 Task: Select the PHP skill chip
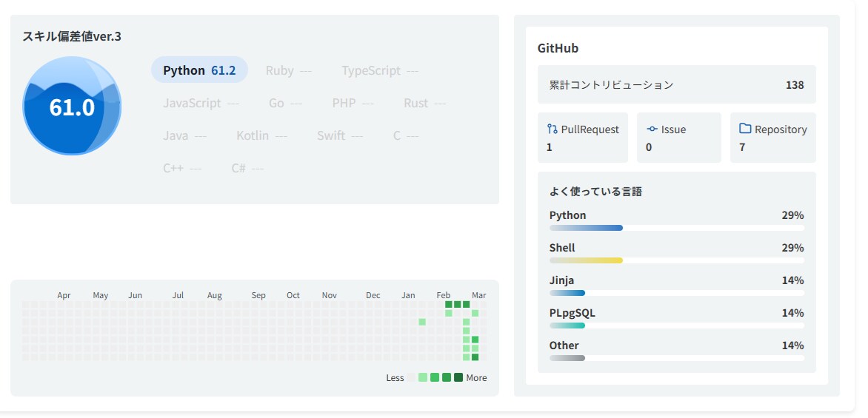[353, 103]
